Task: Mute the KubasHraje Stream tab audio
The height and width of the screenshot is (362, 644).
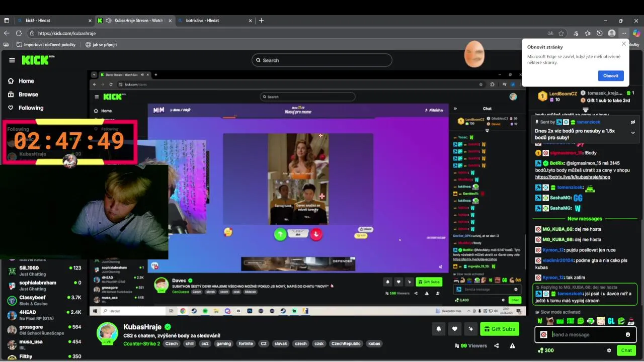Action: (109, 21)
